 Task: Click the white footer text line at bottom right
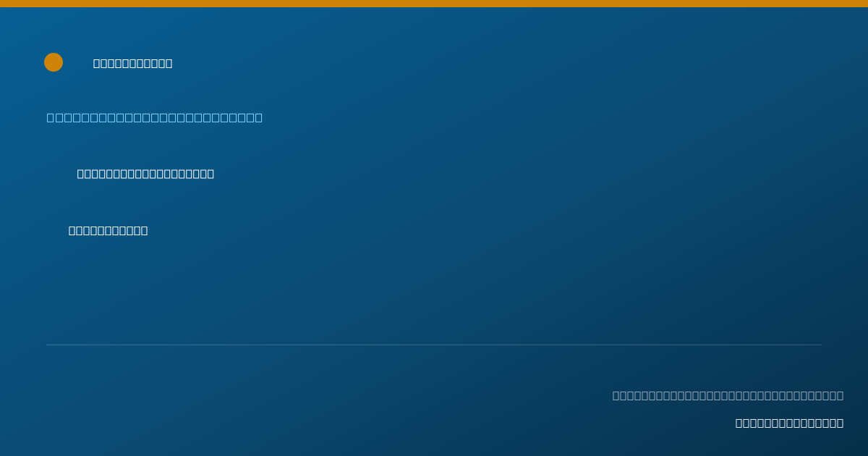(789, 423)
